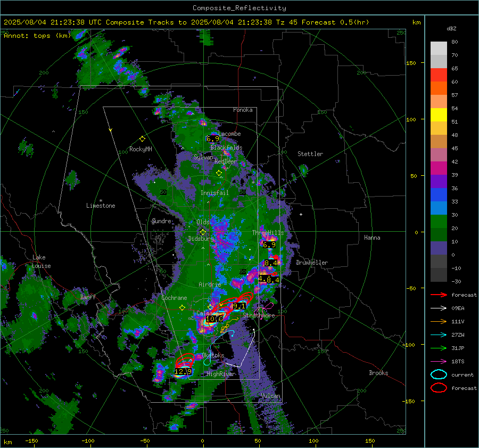Pick the magenta swatch below the 42 dBZ label

point(439,168)
